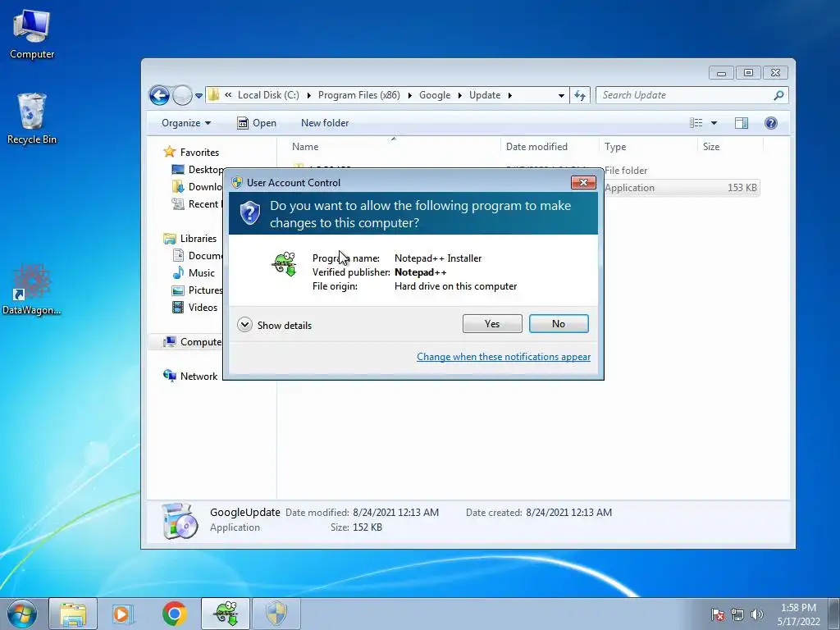The width and height of the screenshot is (840, 630).
Task: Sort by the Type column header
Action: [648, 147]
